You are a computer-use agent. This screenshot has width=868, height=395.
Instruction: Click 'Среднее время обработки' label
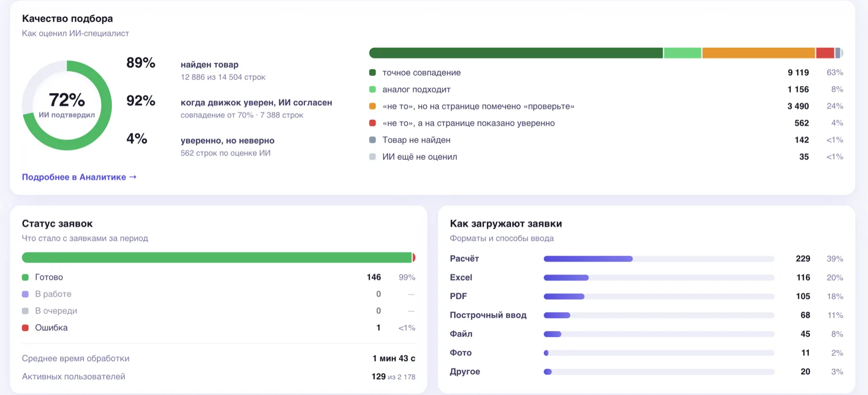pos(75,359)
